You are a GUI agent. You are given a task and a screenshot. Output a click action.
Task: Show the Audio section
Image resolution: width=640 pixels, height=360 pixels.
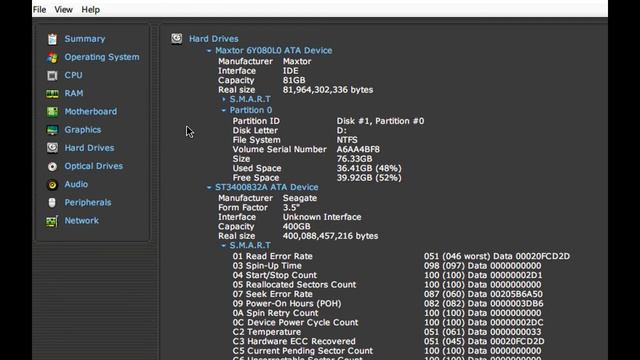click(x=76, y=184)
